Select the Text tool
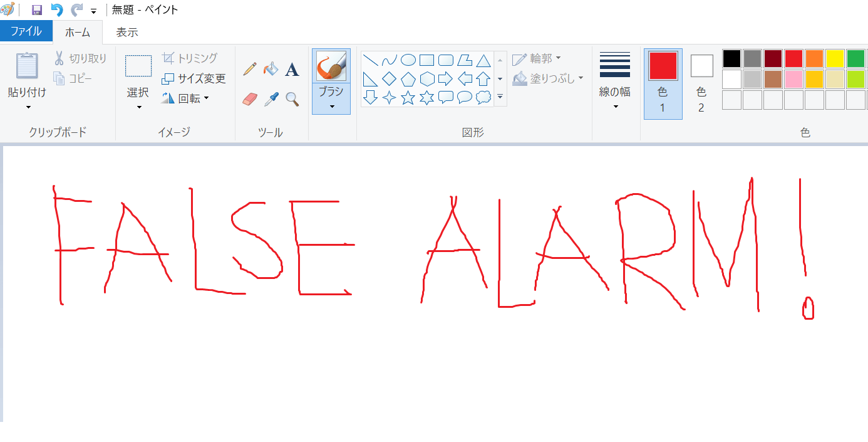This screenshot has height=442, width=868. (292, 69)
